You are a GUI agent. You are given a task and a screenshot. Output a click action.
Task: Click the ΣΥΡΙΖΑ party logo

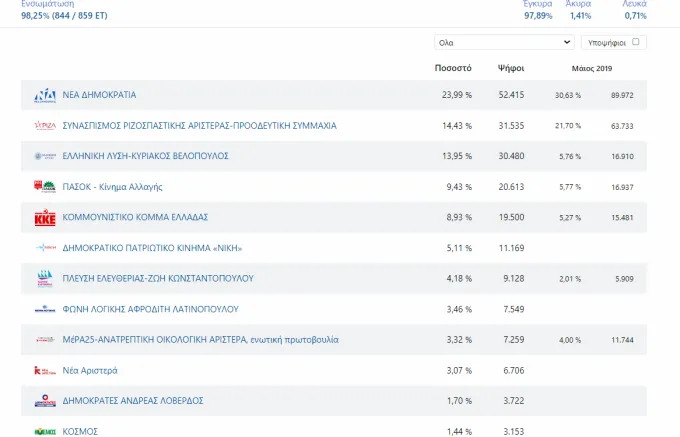click(45, 126)
